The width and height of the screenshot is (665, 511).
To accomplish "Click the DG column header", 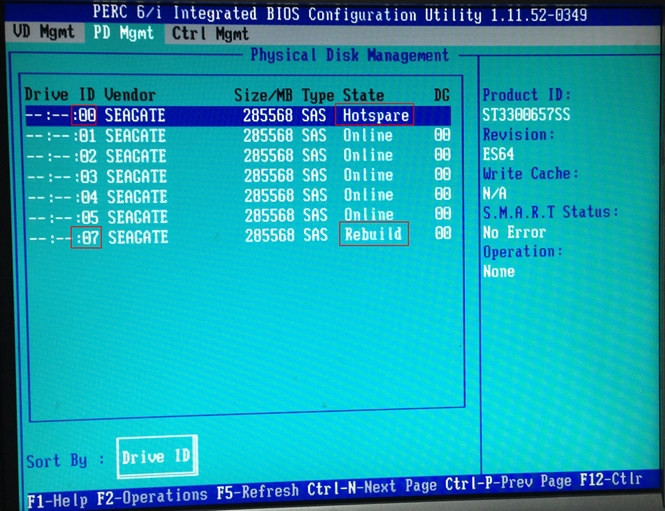I will point(441,95).
